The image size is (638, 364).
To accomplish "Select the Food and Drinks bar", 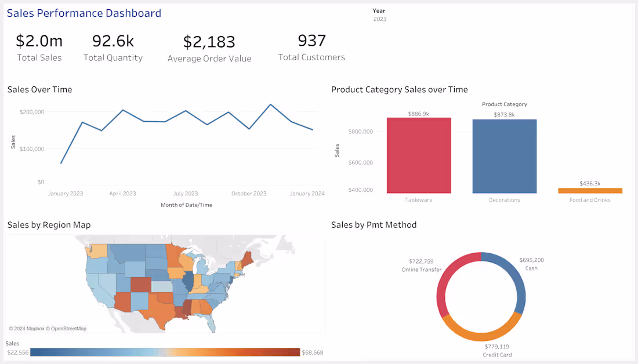I will click(589, 190).
